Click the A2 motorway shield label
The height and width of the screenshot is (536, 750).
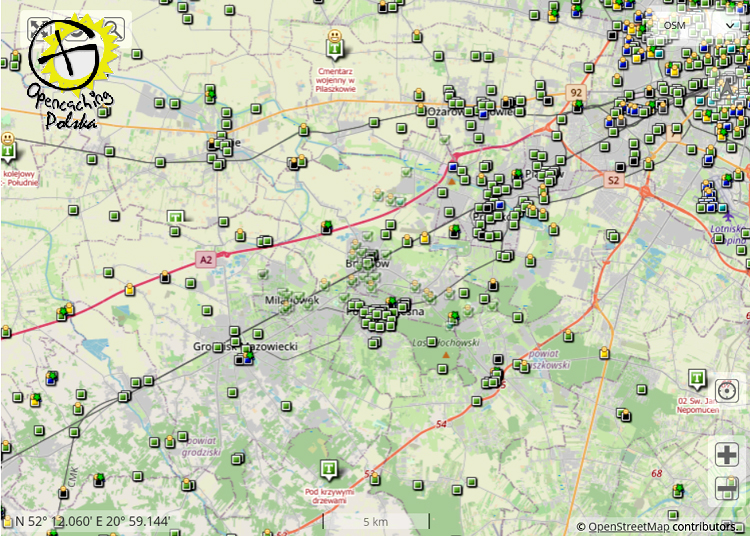coord(206,260)
